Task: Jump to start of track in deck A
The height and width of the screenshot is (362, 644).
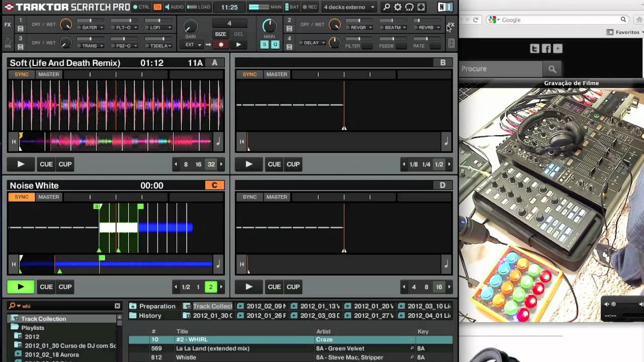Action: click(14, 142)
